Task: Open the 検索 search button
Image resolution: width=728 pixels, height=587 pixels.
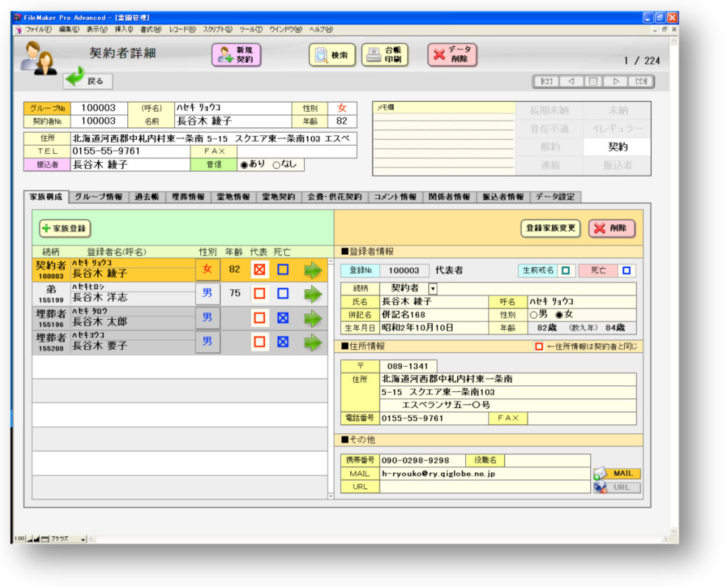Action: pyautogui.click(x=332, y=55)
